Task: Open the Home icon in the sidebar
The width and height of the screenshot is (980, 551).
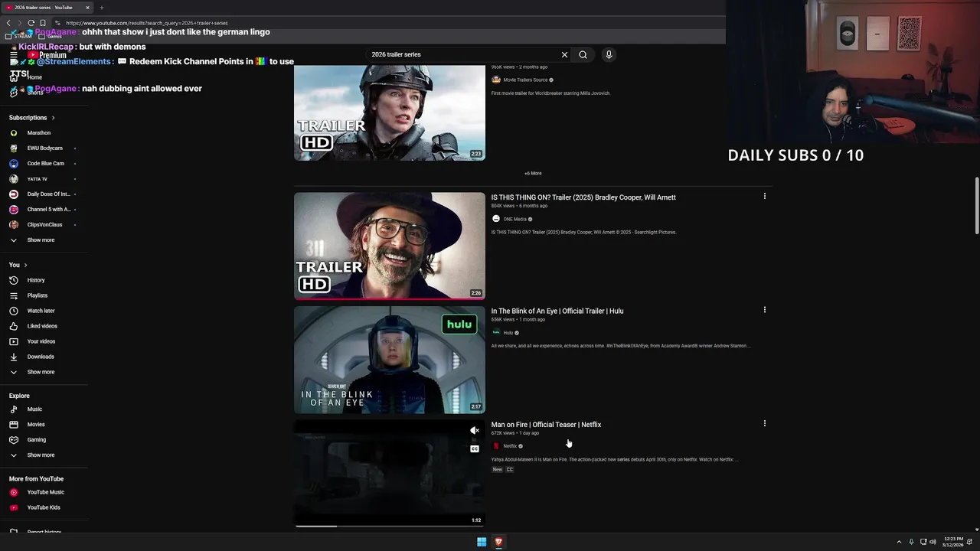Action: coord(14,77)
